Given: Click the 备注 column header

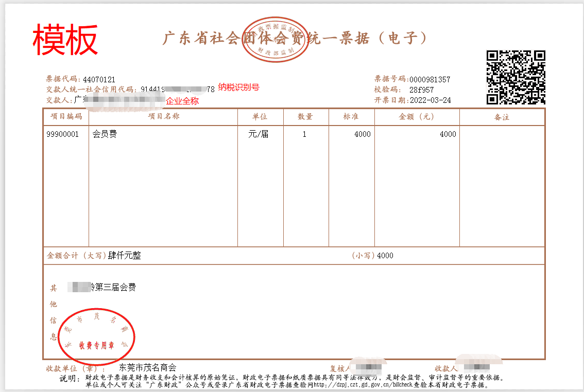Looking at the screenshot, I should pos(502,117).
